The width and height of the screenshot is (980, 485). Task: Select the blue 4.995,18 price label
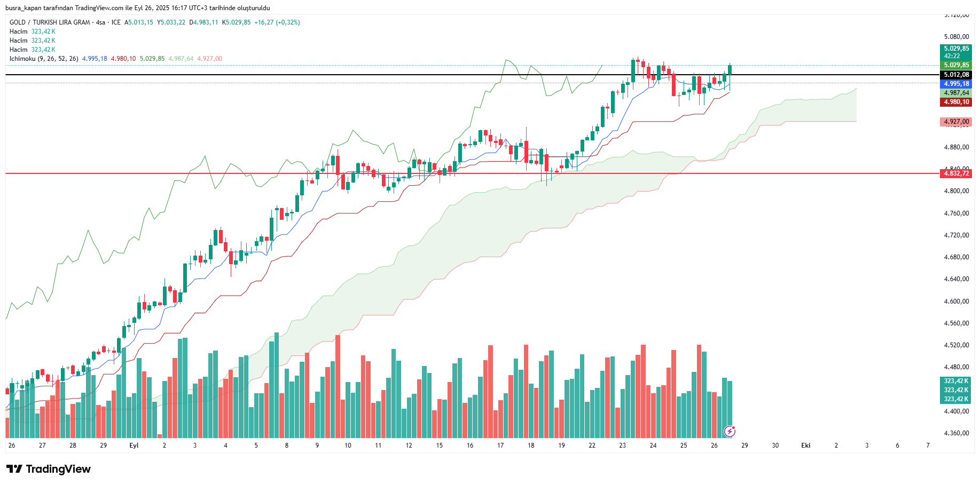click(955, 84)
